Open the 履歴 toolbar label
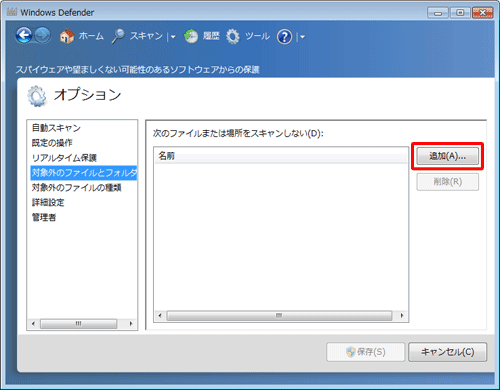 211,36
